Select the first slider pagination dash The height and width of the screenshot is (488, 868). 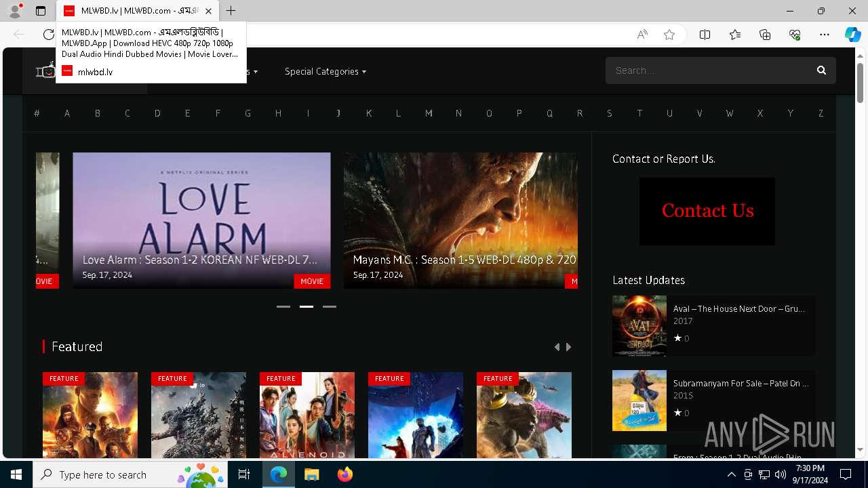283,306
